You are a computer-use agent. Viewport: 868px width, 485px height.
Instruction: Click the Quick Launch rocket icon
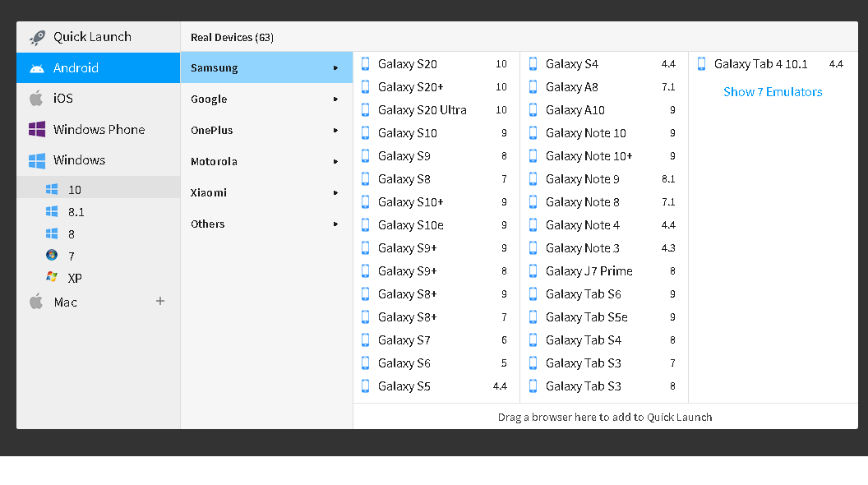click(x=37, y=37)
